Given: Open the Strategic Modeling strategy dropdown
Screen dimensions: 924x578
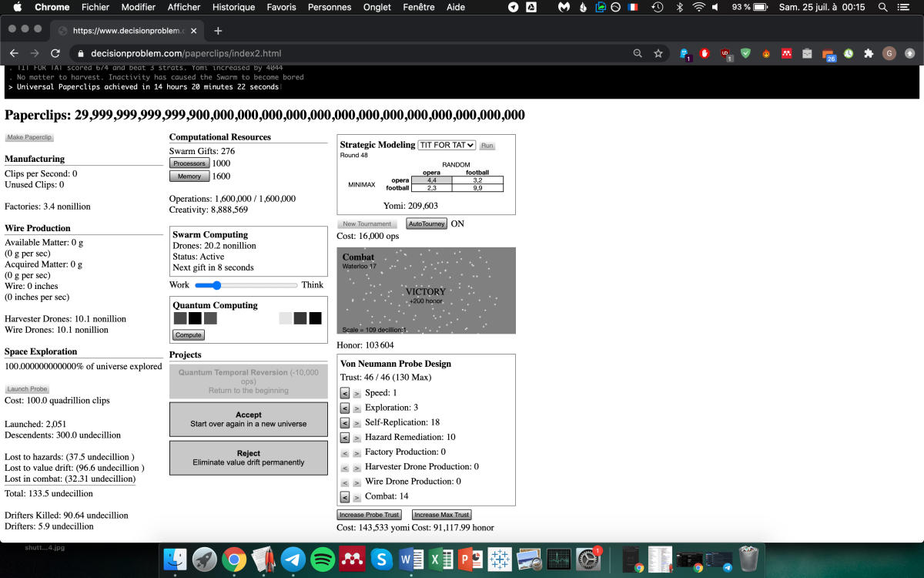Looking at the screenshot, I should pyautogui.click(x=446, y=145).
